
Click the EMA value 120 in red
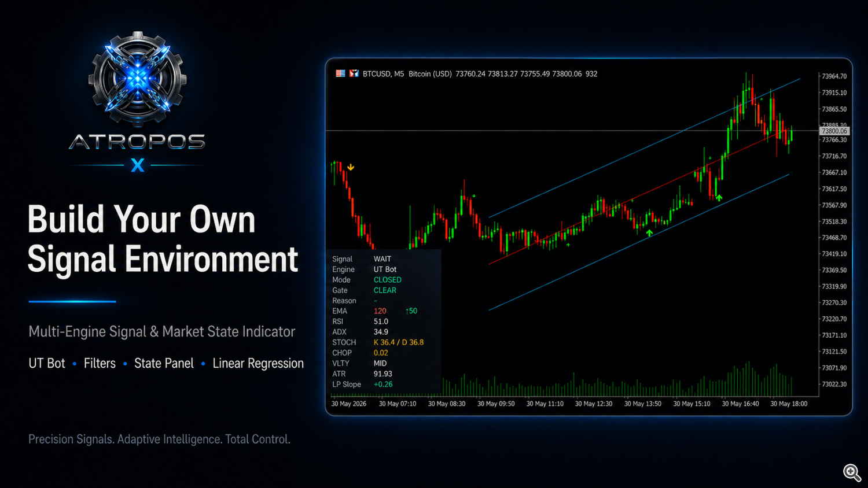380,311
